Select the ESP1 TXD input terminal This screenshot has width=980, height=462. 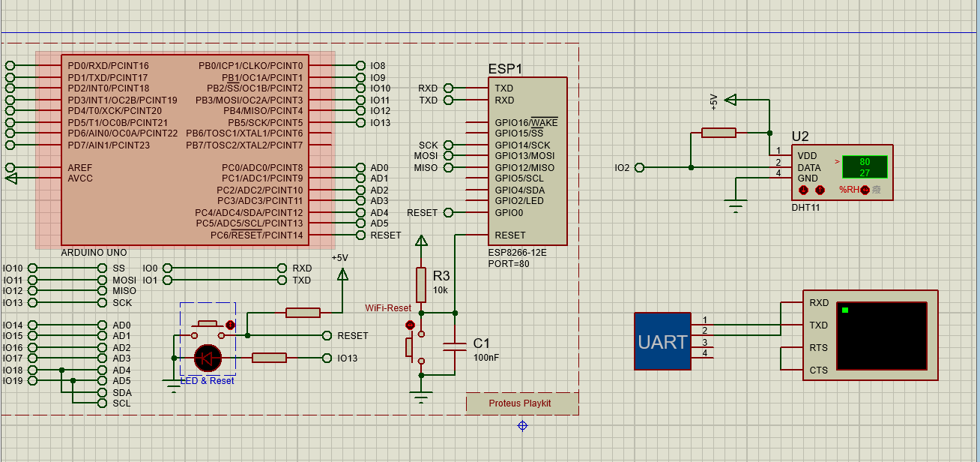tap(449, 100)
